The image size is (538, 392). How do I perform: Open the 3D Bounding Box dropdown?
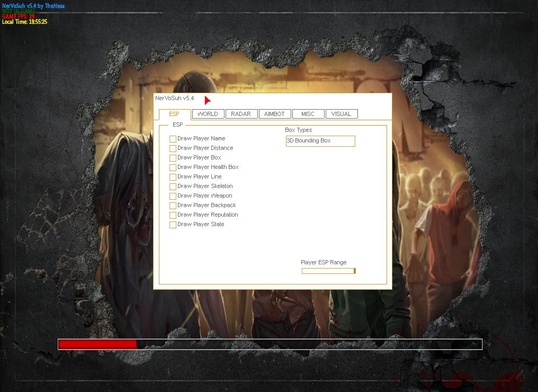320,141
